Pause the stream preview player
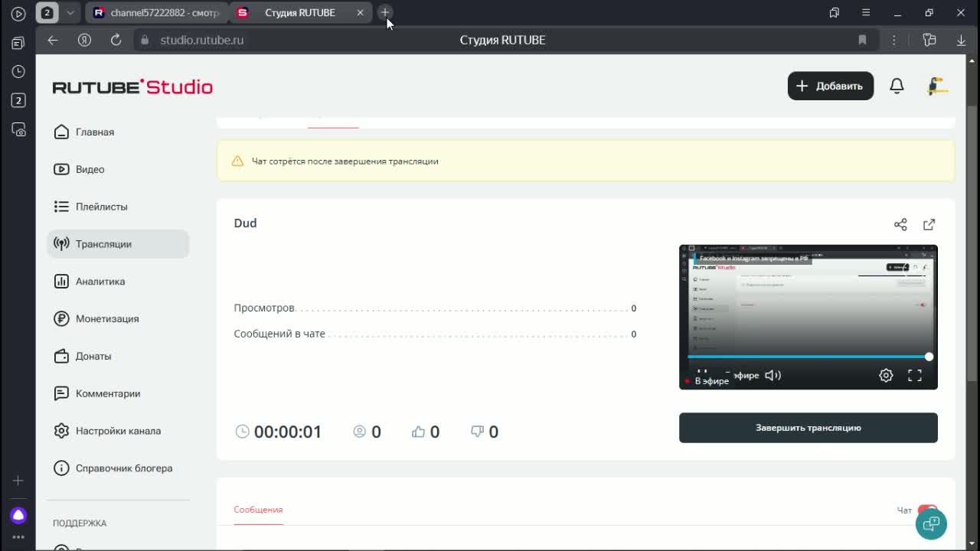The width and height of the screenshot is (980, 551). 702,373
